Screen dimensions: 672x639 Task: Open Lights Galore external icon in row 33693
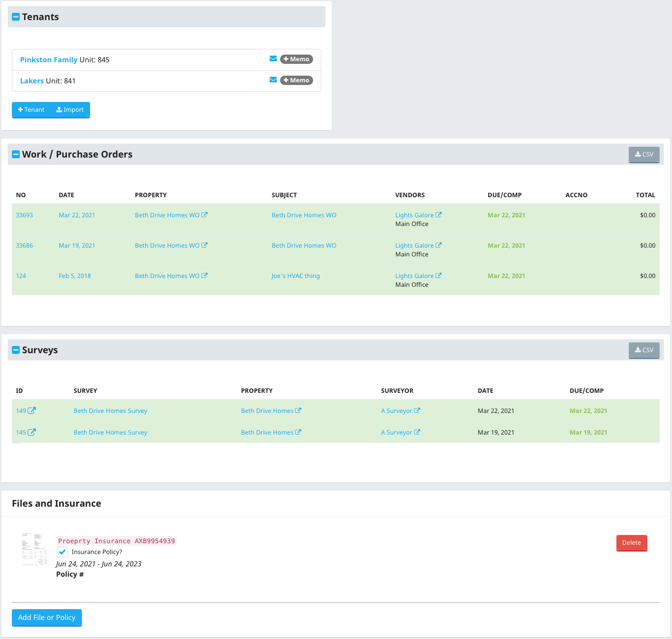coord(439,215)
